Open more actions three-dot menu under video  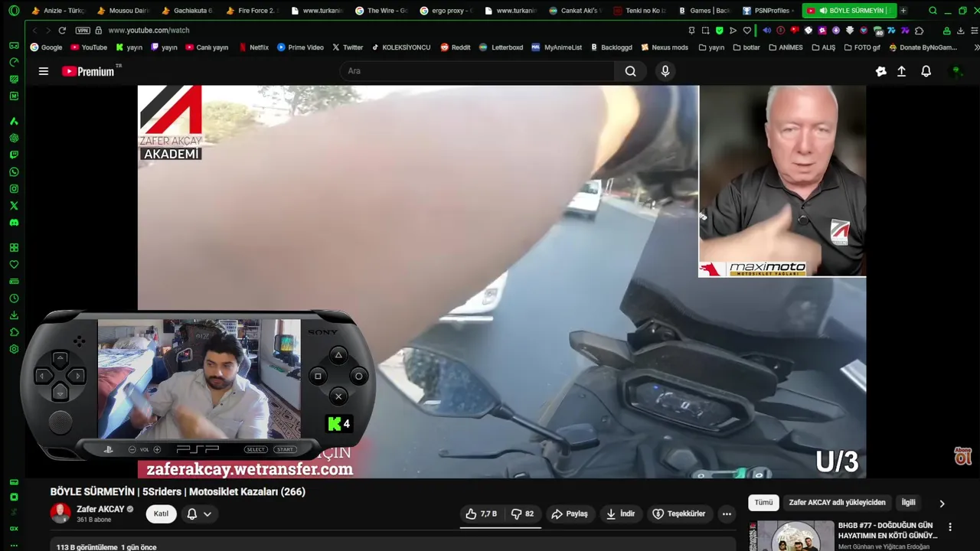point(727,514)
